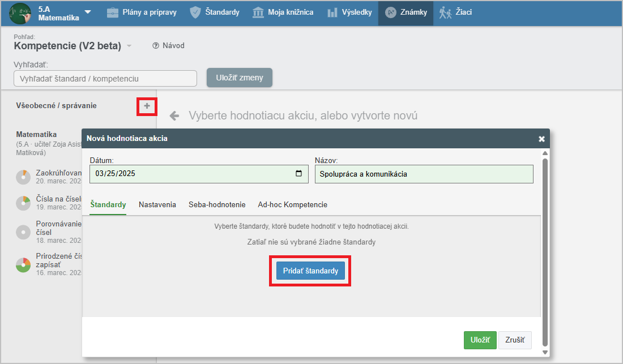Screen dimensions: 623x364
Task: Open Plány a prípravy in top navigation
Action: 142,12
